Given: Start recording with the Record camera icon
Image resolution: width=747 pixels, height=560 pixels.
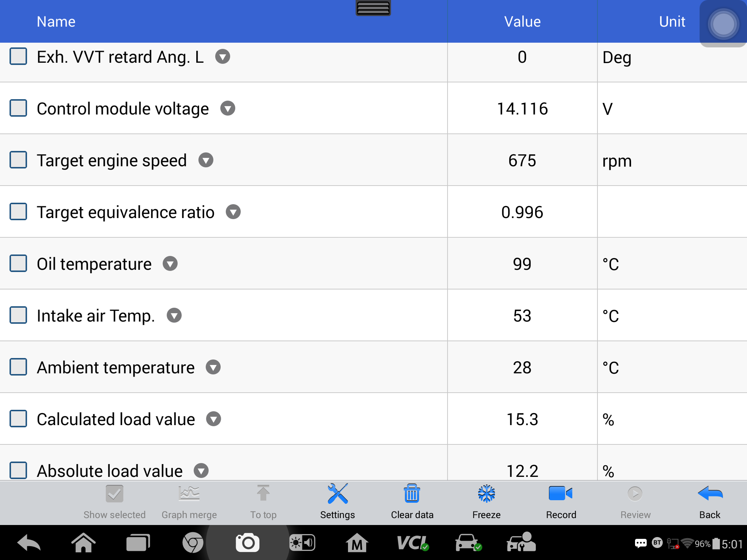Looking at the screenshot, I should [x=561, y=494].
